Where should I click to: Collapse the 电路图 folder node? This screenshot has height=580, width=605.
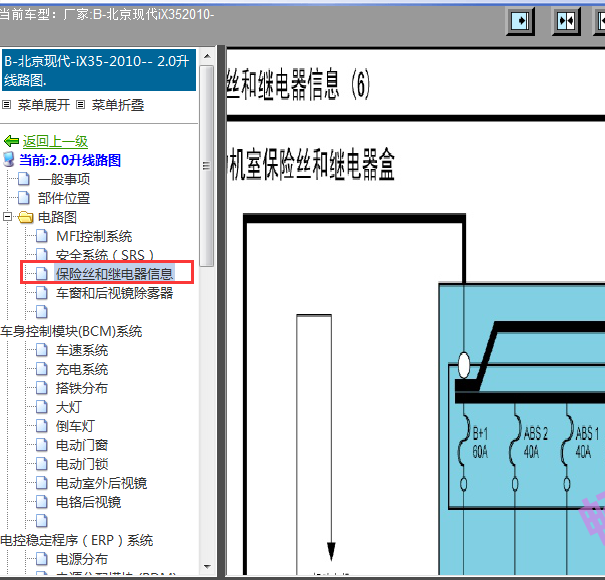pyautogui.click(x=7, y=217)
